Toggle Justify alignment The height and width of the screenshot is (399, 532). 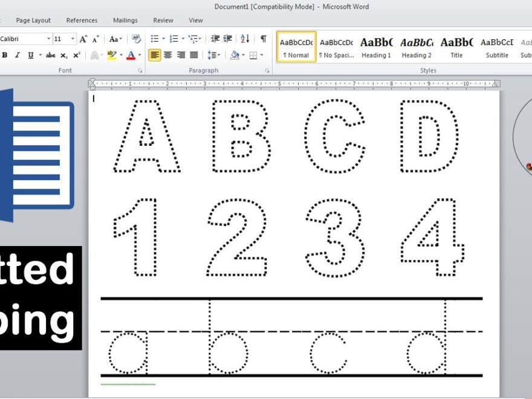[193, 55]
